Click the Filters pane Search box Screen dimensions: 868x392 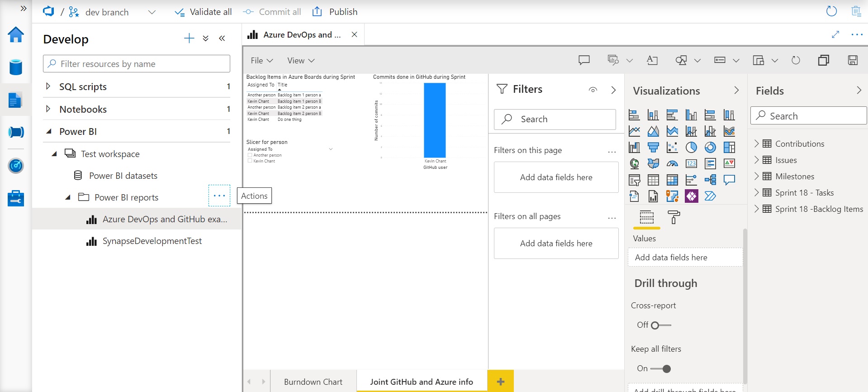click(555, 119)
